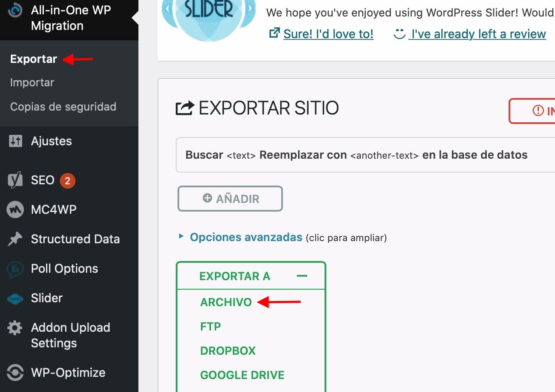This screenshot has width=555, height=392.
Task: Click the "en la base de datos" text
Action: [475, 155]
